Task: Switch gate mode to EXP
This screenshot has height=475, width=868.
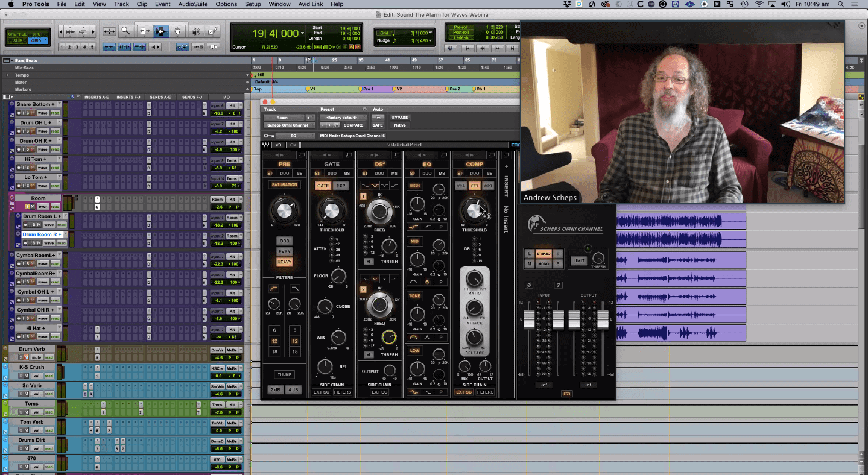Action: tap(341, 186)
